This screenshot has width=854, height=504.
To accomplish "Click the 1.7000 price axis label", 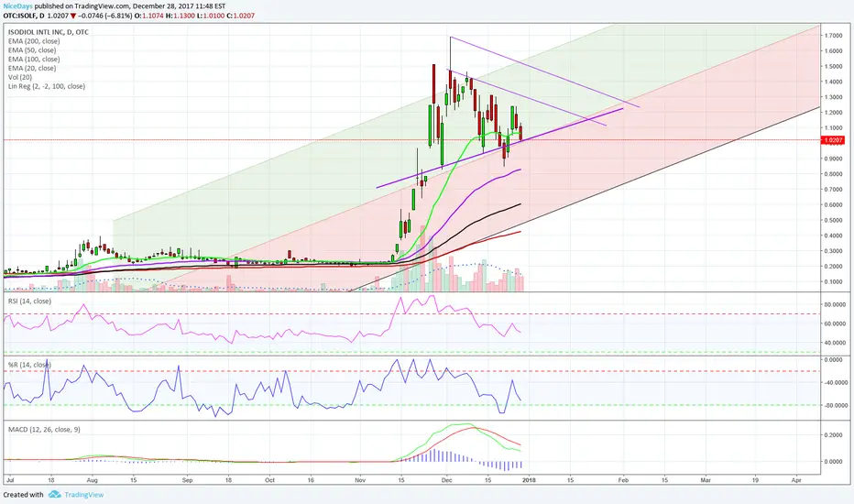I will (834, 36).
